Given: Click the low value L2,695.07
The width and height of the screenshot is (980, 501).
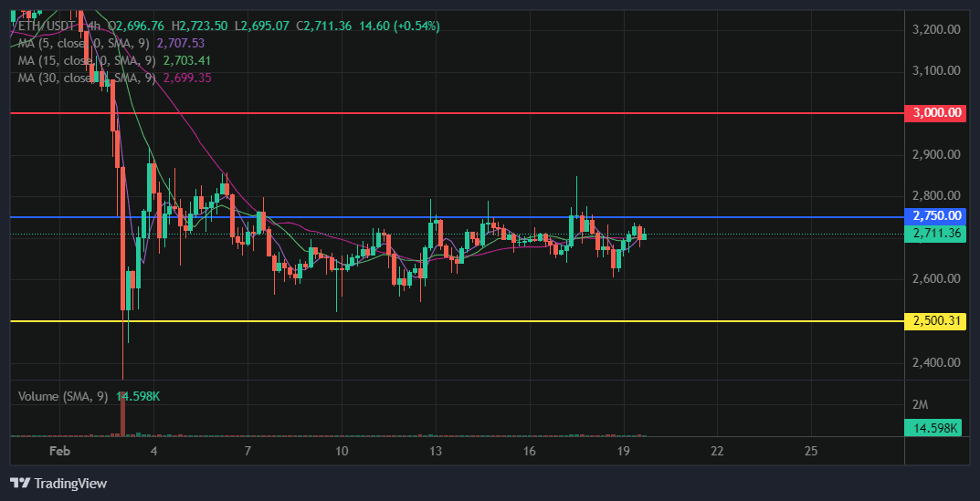Looking at the screenshot, I should point(262,26).
